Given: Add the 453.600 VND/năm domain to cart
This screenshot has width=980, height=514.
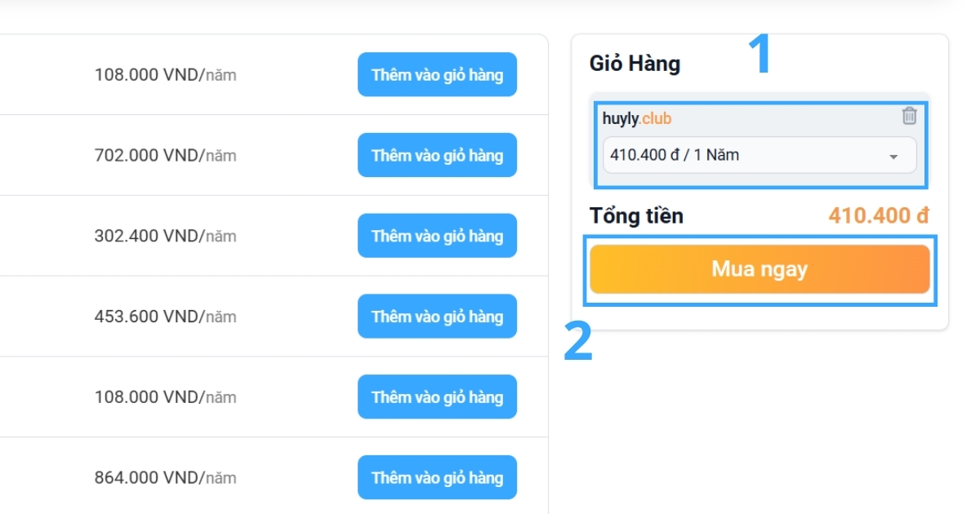Looking at the screenshot, I should coord(437,316).
